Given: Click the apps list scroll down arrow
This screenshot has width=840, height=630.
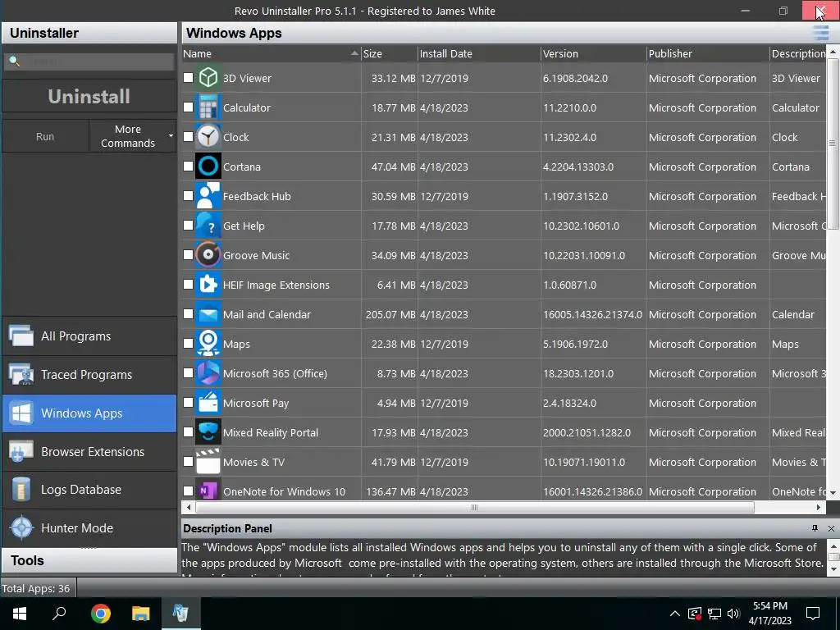Looking at the screenshot, I should (832, 492).
